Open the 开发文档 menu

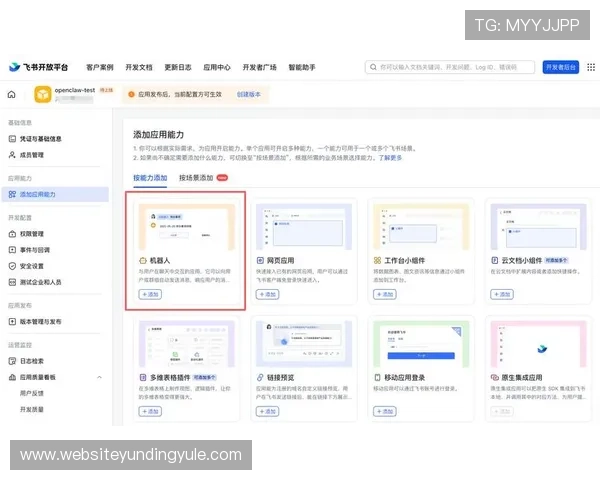(139, 67)
